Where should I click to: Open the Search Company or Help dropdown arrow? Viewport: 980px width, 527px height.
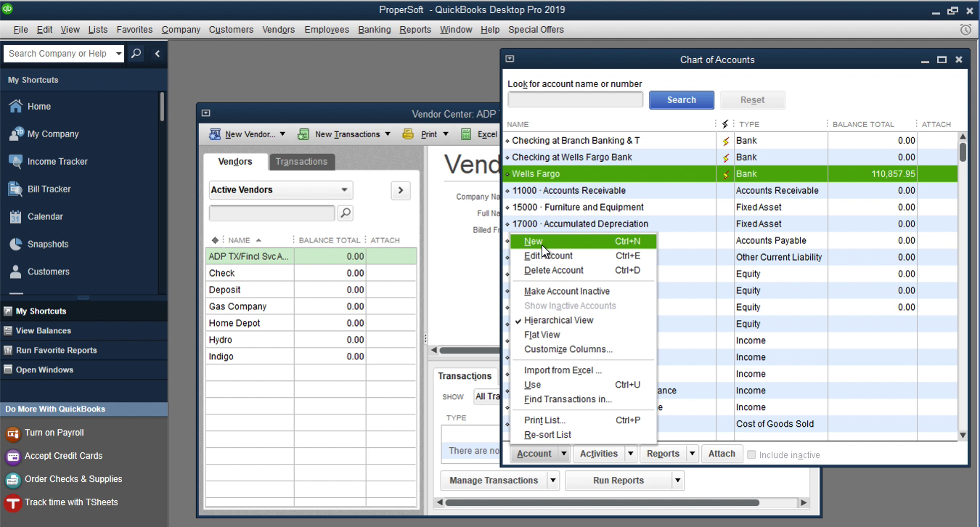tap(119, 54)
